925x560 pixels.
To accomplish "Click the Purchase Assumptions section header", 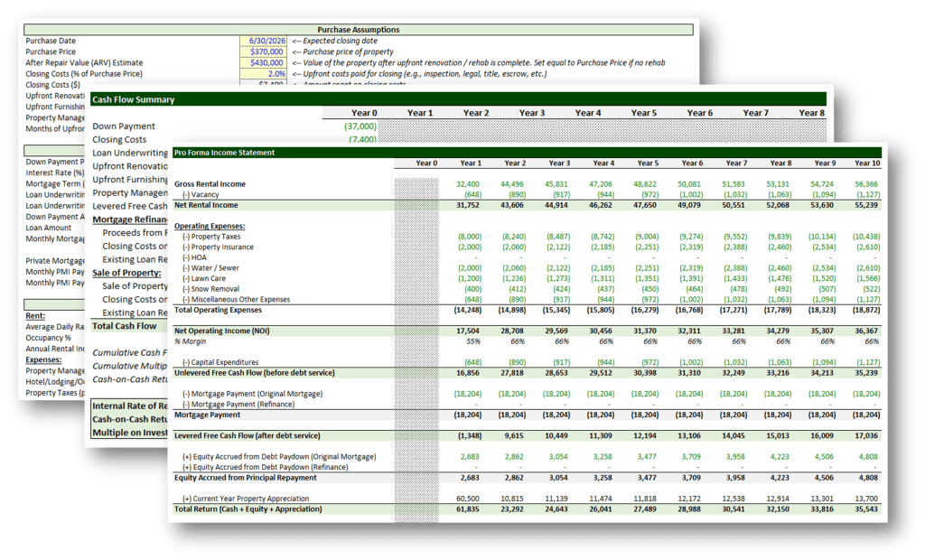I will [x=359, y=30].
